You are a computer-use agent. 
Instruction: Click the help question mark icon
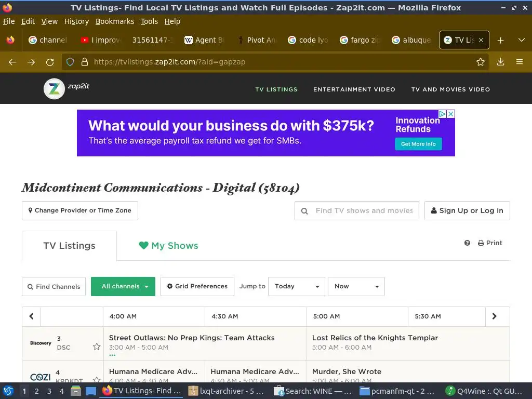pyautogui.click(x=467, y=243)
